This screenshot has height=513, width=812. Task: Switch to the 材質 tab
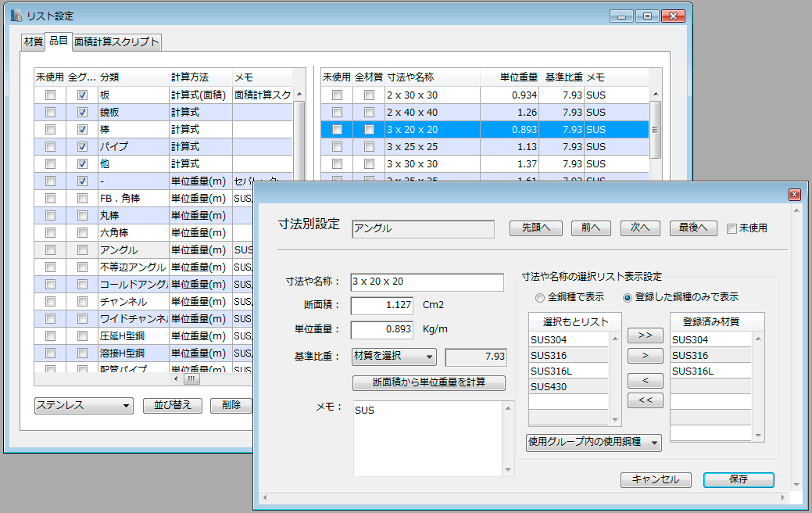click(33, 42)
